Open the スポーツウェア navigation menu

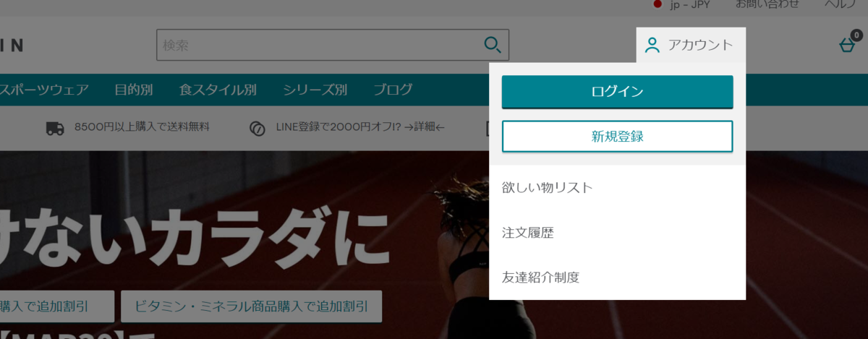coord(44,90)
